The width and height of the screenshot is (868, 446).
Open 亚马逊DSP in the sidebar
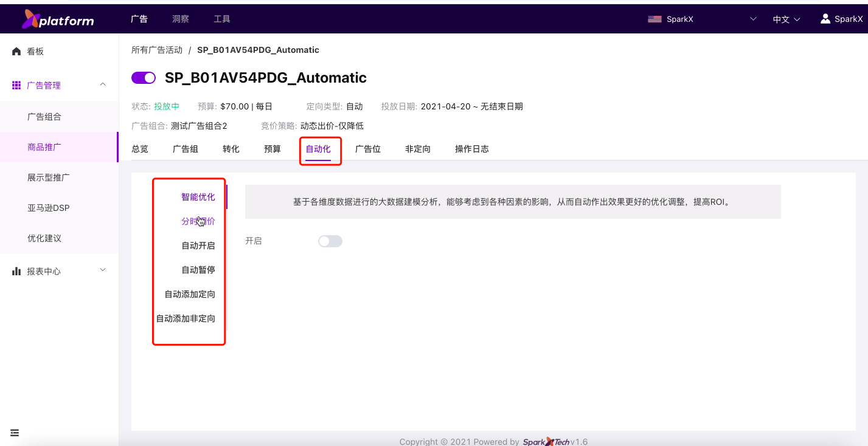[49, 208]
